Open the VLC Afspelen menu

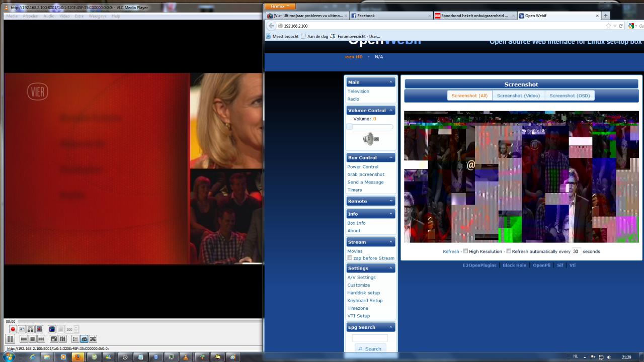tap(30, 16)
